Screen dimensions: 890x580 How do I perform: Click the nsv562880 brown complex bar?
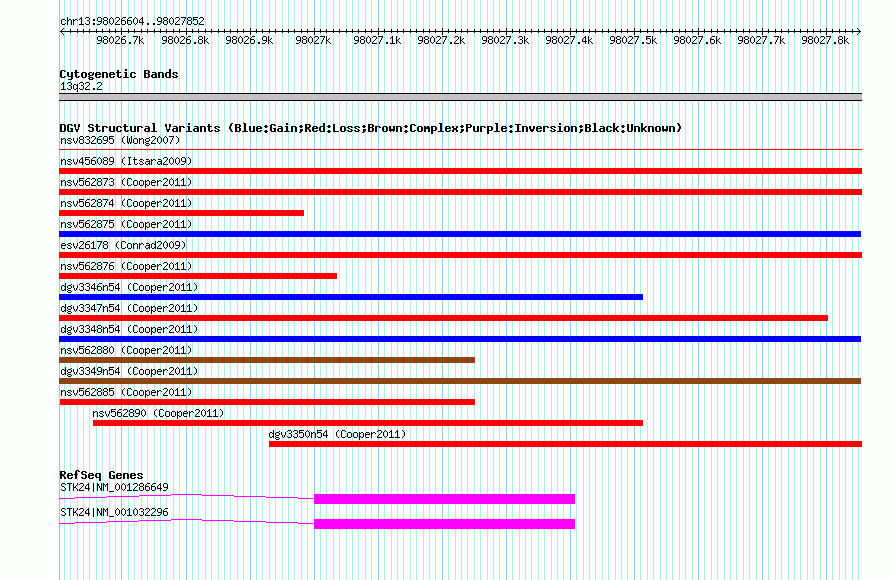coord(267,360)
